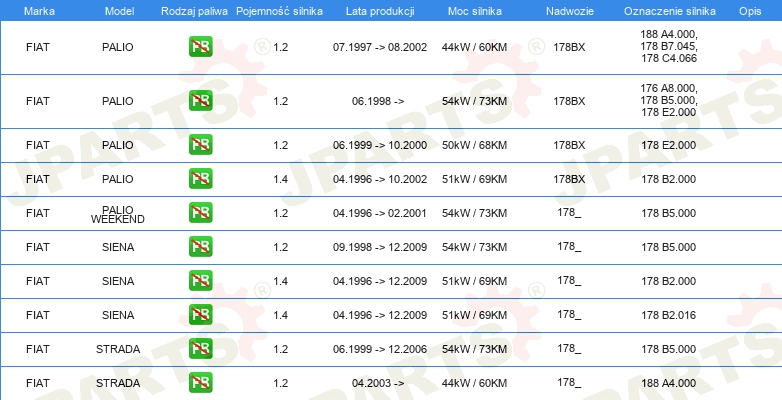Click SIENA model in 178 B2.016 row
The width and height of the screenshot is (782, 400).
[118, 315]
